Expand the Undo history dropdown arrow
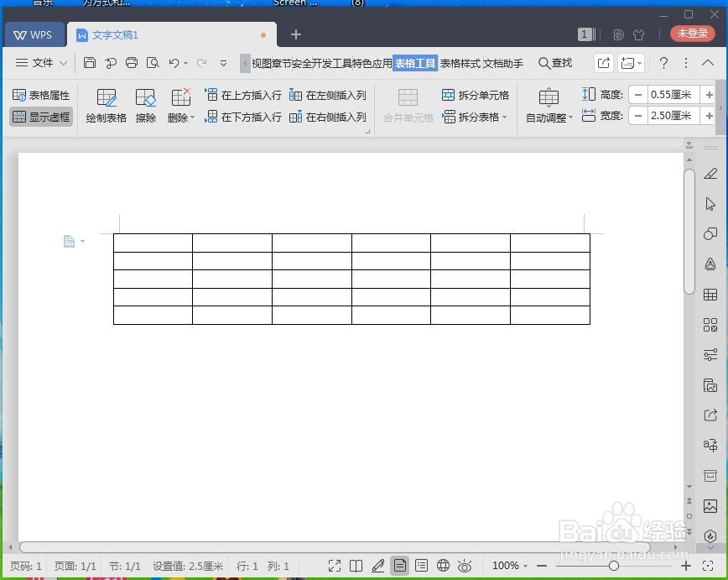Image resolution: width=728 pixels, height=580 pixels. click(x=185, y=63)
